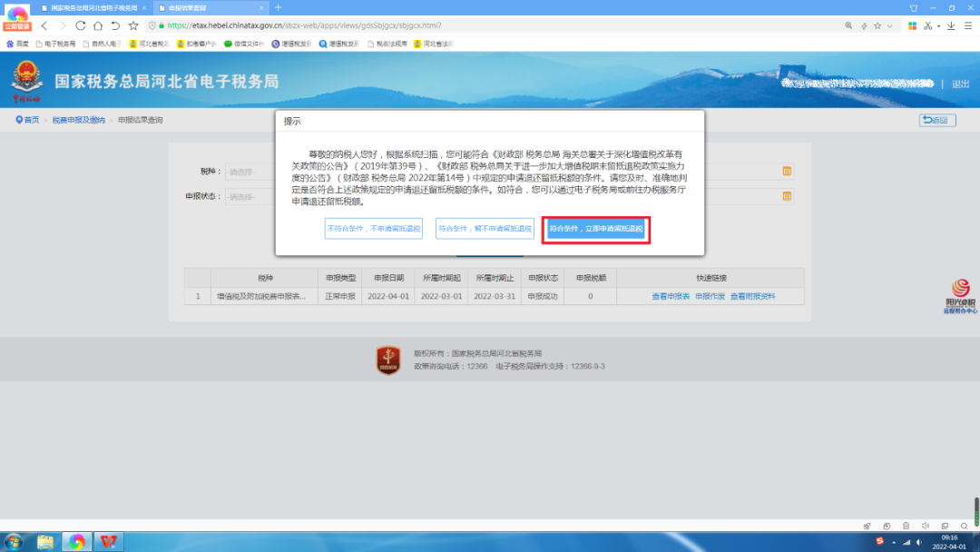Click 符合条件，立即申请留抵退税 button

[596, 229]
